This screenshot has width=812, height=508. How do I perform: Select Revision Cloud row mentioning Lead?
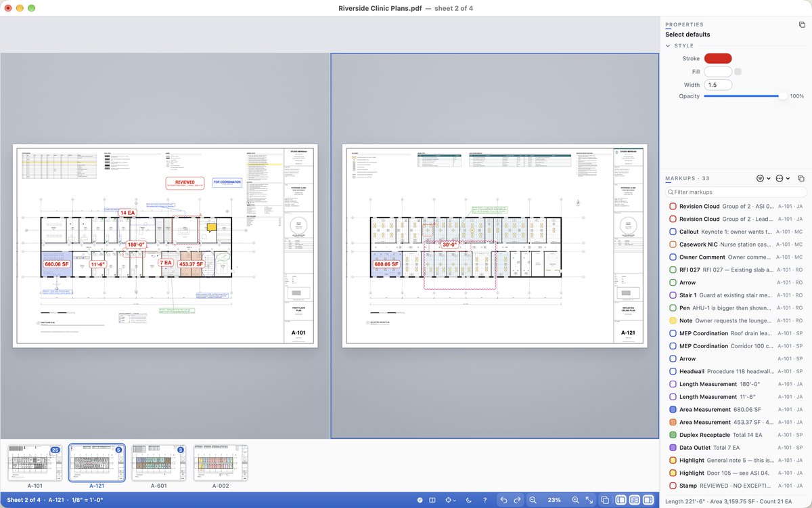tap(736, 219)
